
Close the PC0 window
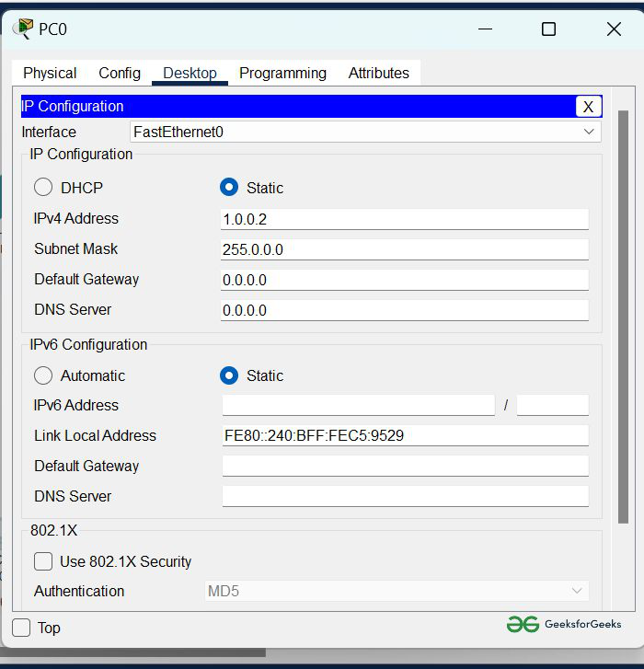614,29
